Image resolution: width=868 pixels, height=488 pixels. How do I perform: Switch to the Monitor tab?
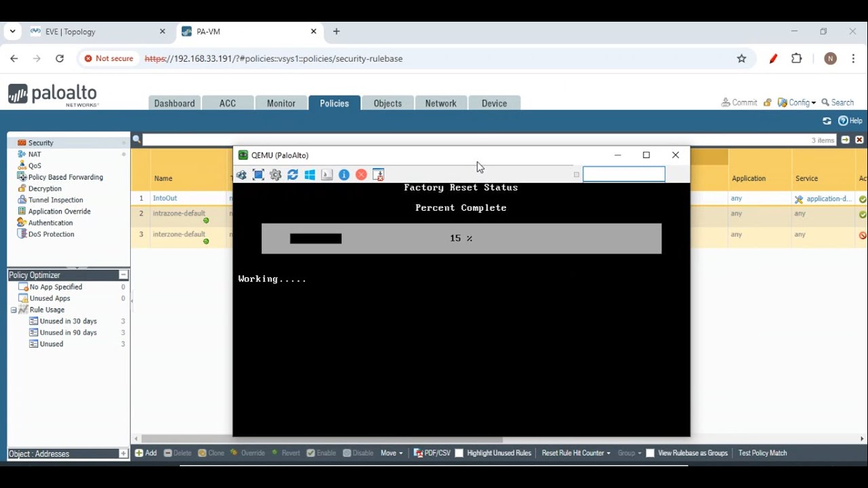pyautogui.click(x=281, y=103)
